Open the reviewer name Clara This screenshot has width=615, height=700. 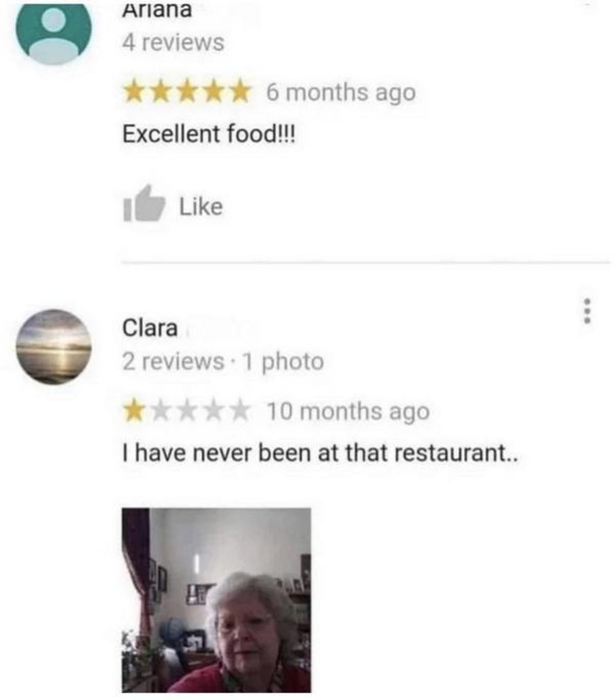(x=150, y=328)
